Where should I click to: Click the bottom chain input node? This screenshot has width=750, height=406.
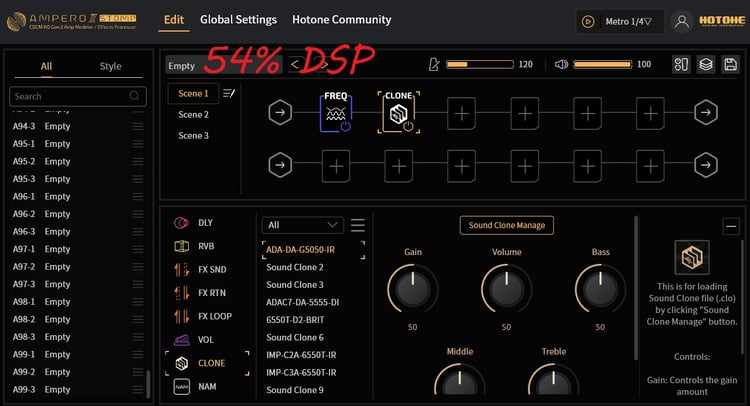[280, 165]
